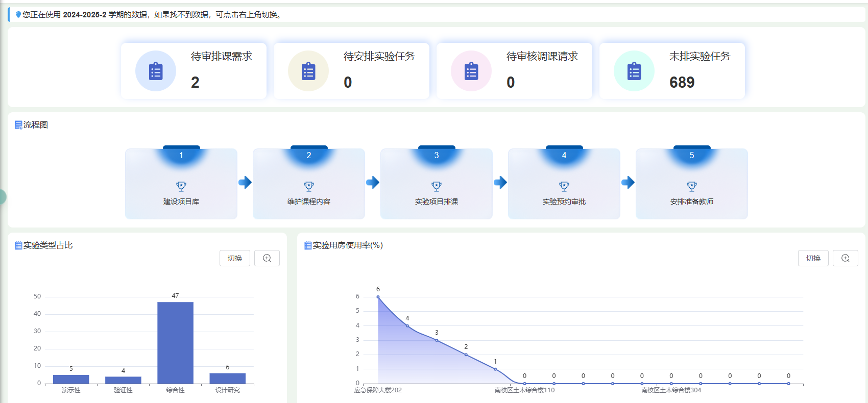Image resolution: width=868 pixels, height=403 pixels.
Task: Click 切换 for the 实验类型占比 chart
Action: click(235, 258)
